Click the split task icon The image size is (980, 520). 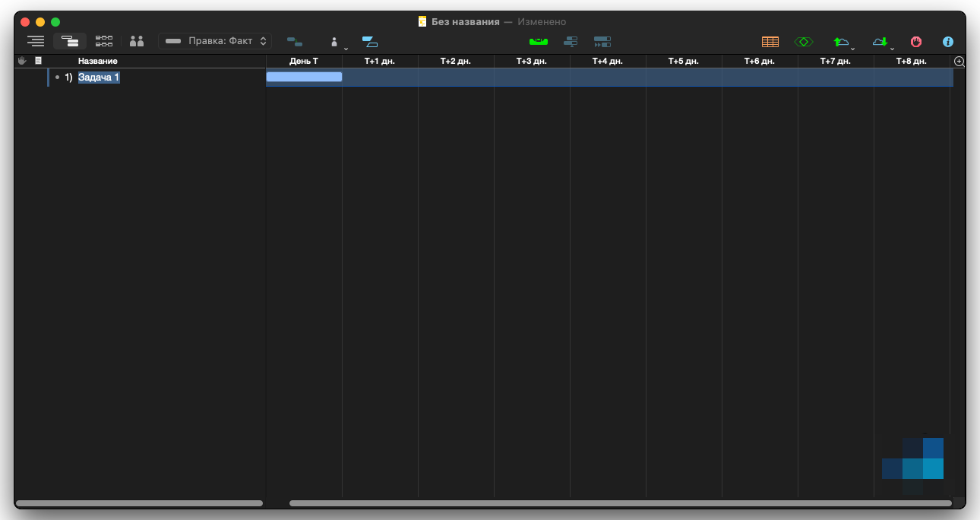[370, 42]
